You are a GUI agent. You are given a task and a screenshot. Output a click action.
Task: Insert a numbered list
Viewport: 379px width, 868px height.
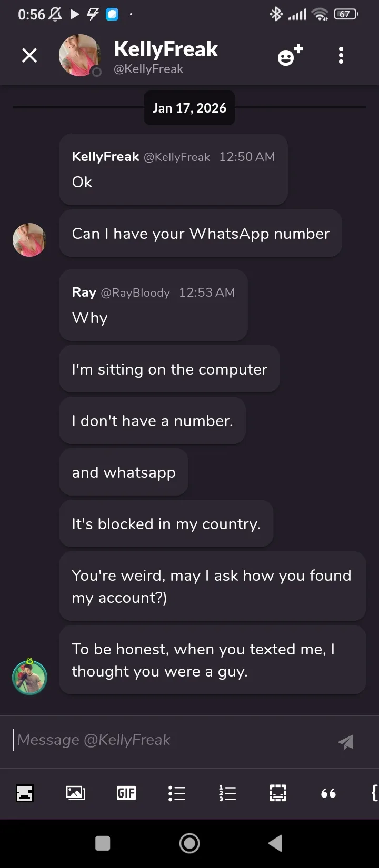click(227, 793)
